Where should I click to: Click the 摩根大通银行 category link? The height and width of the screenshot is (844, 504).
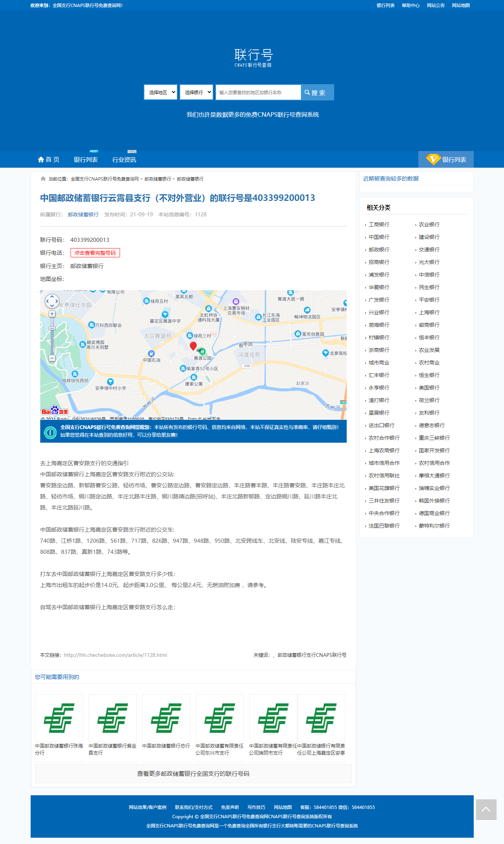(434, 476)
